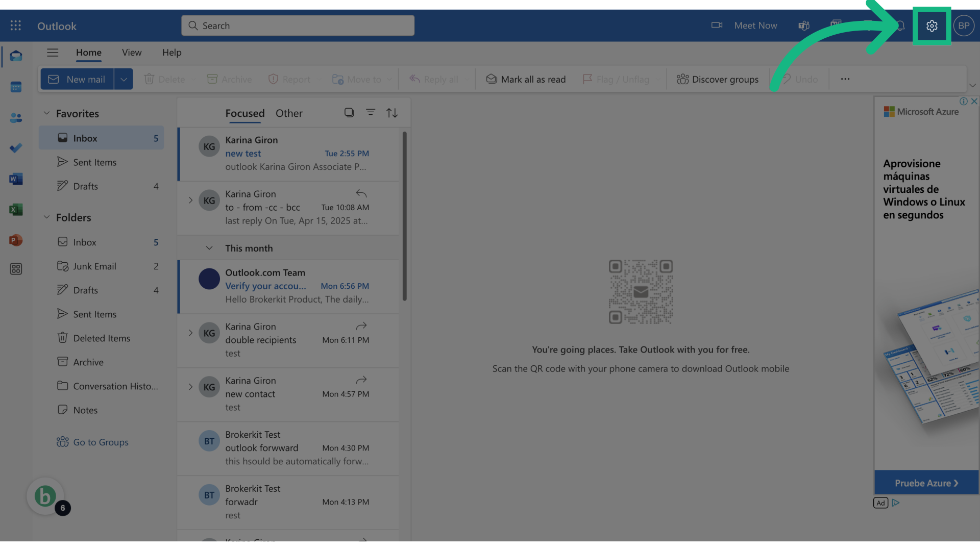Open the People contacts icon
This screenshot has height=551, width=980.
tap(16, 118)
